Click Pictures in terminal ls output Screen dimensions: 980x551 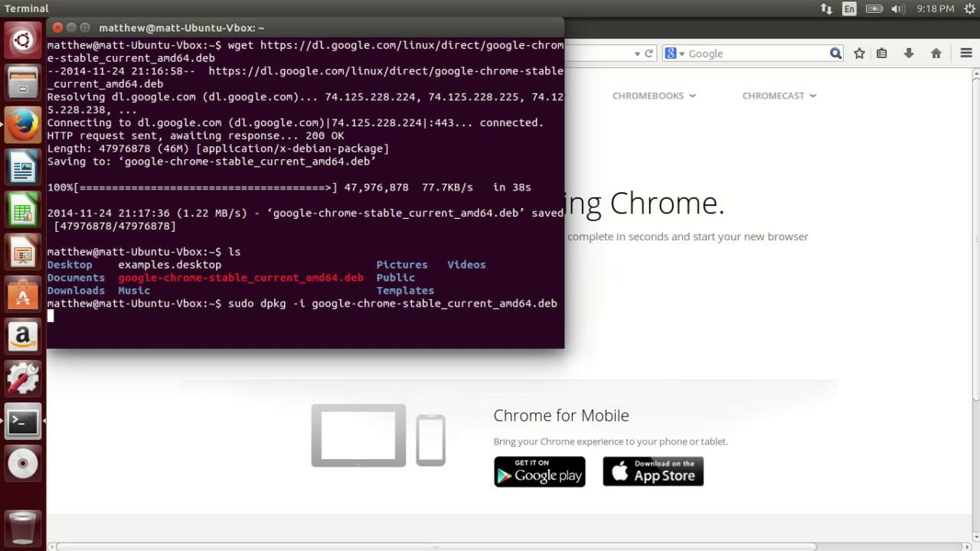pos(402,265)
